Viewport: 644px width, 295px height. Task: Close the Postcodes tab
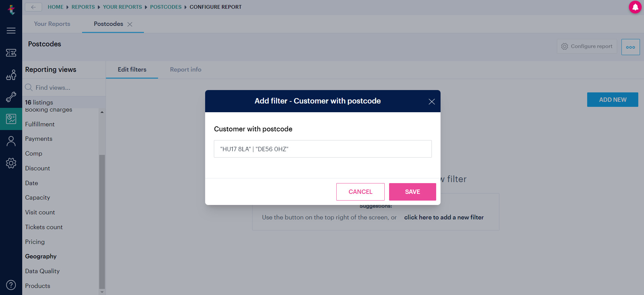click(130, 24)
